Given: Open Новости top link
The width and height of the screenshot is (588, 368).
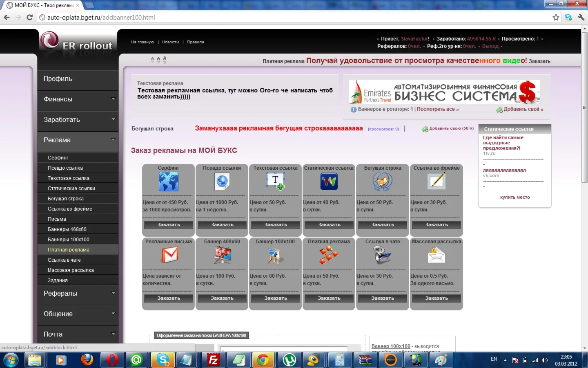Looking at the screenshot, I should coord(170,42).
